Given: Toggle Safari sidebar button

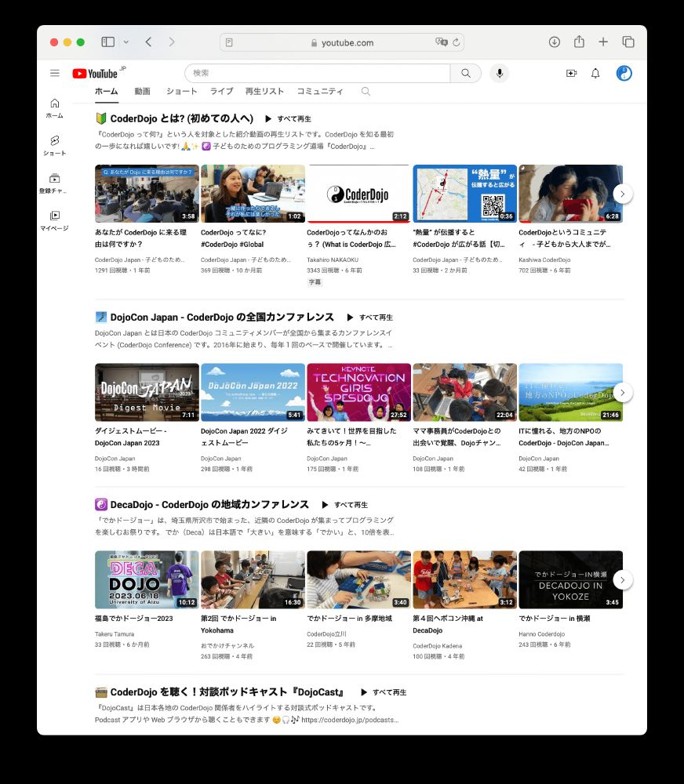Looking at the screenshot, I should point(108,42).
